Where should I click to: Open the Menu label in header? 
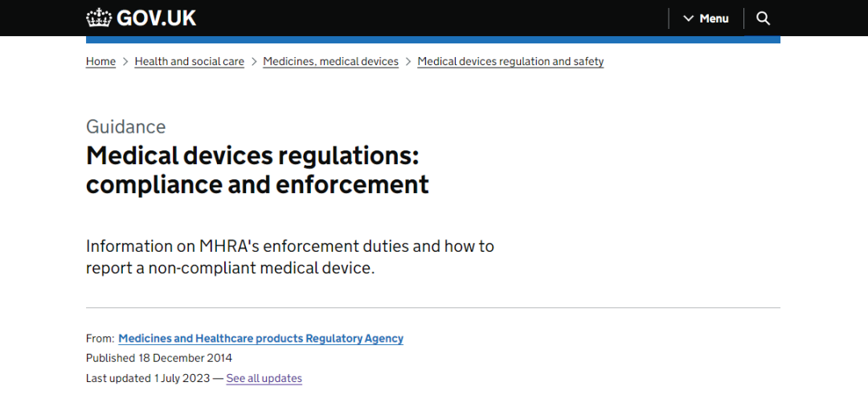tap(714, 19)
